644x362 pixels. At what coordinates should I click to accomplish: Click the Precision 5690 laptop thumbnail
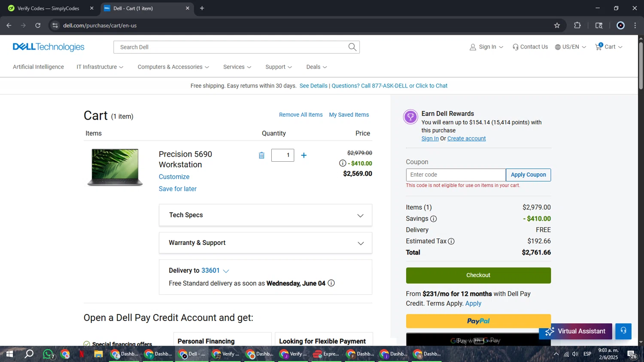[x=115, y=167]
